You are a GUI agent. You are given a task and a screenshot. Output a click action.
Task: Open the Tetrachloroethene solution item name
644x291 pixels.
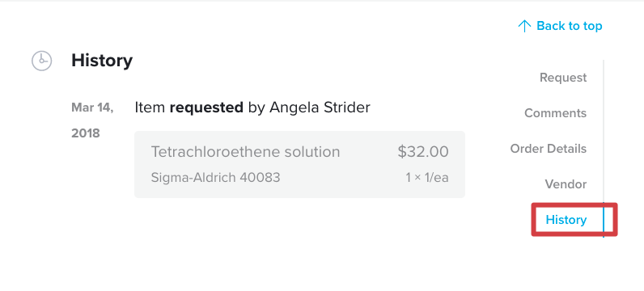pyautogui.click(x=246, y=152)
